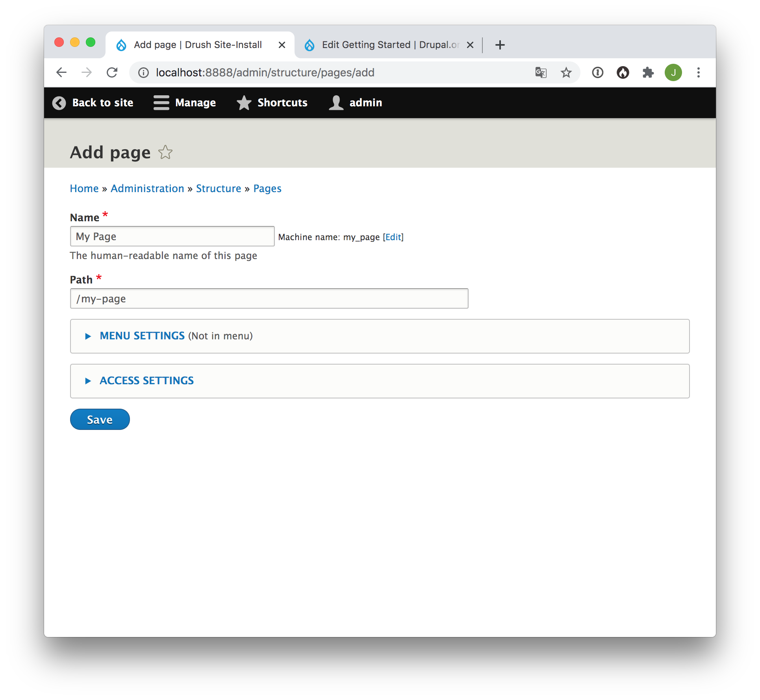Toggle the favorite star next to Add page heading
The image size is (760, 700).
(x=165, y=152)
